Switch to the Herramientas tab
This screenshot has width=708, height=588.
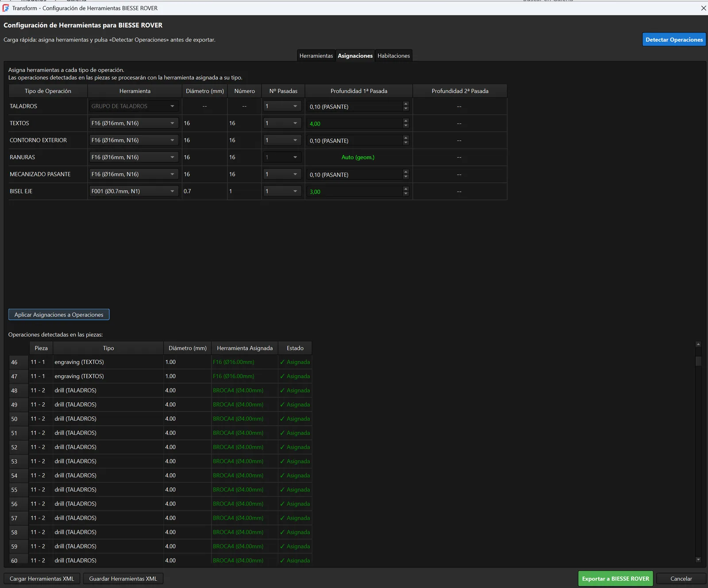316,56
